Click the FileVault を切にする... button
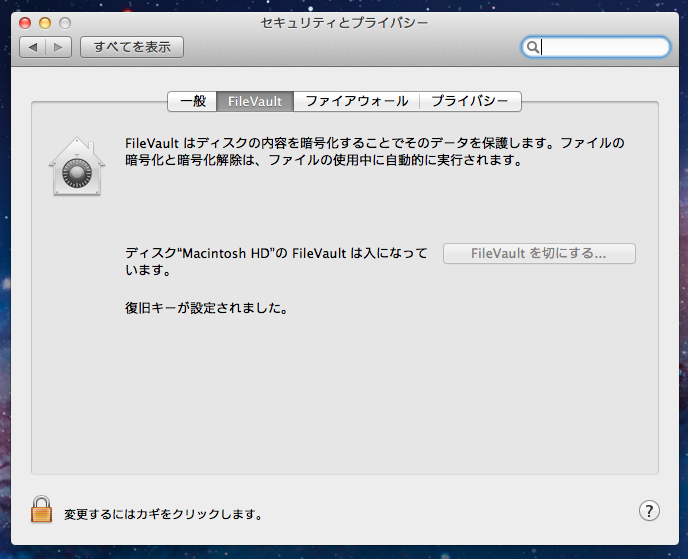Viewport: 688px width, 559px height. [x=539, y=253]
